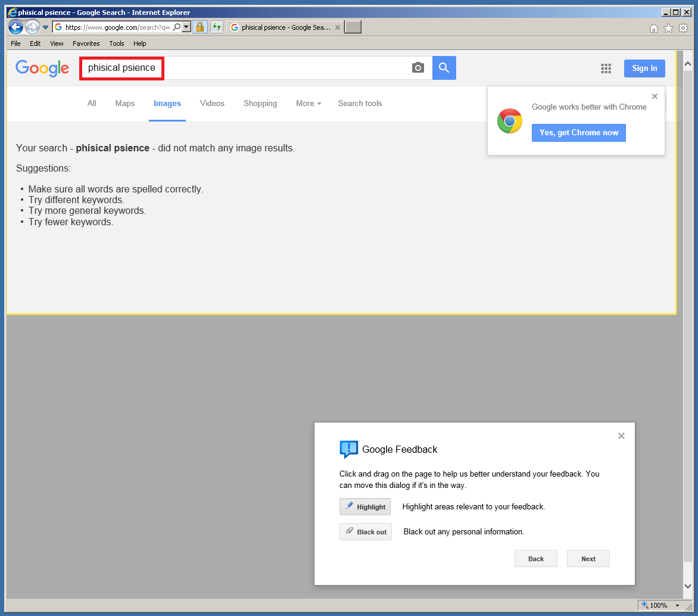
Task: Click the security lock icon
Action: click(x=200, y=27)
